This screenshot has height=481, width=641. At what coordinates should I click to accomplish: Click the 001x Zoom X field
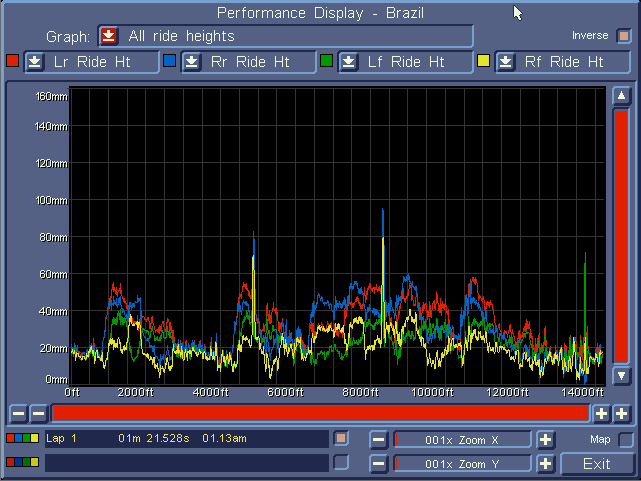(x=462, y=440)
